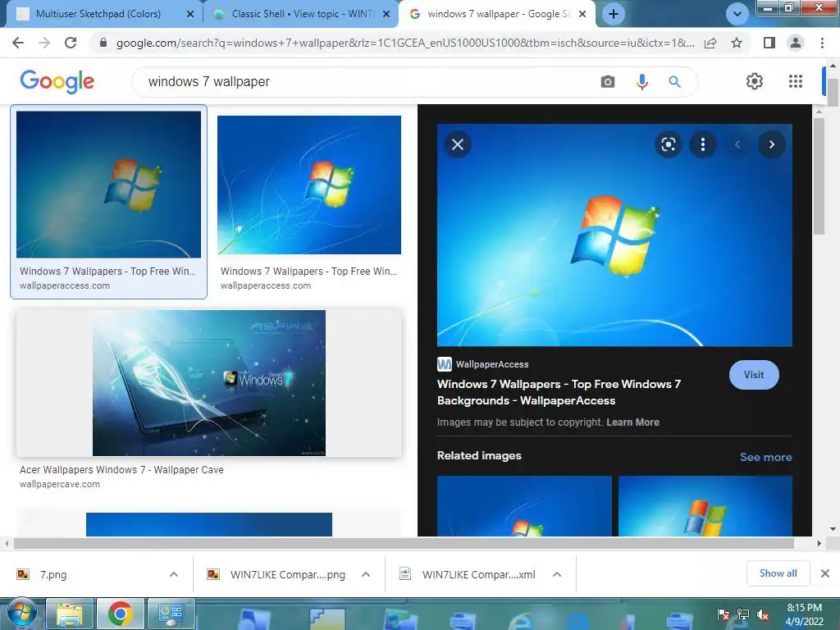Open the Chrome side panel icon
The height and width of the screenshot is (630, 840).
769,43
